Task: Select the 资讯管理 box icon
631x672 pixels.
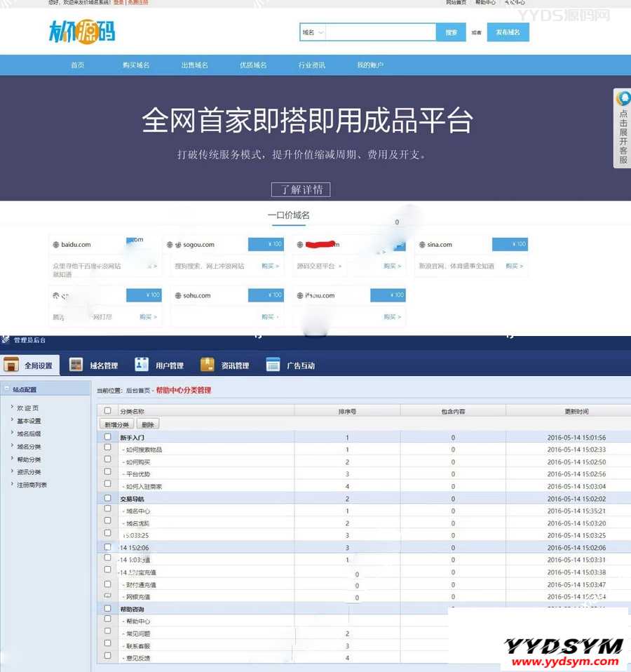Action: pyautogui.click(x=207, y=365)
